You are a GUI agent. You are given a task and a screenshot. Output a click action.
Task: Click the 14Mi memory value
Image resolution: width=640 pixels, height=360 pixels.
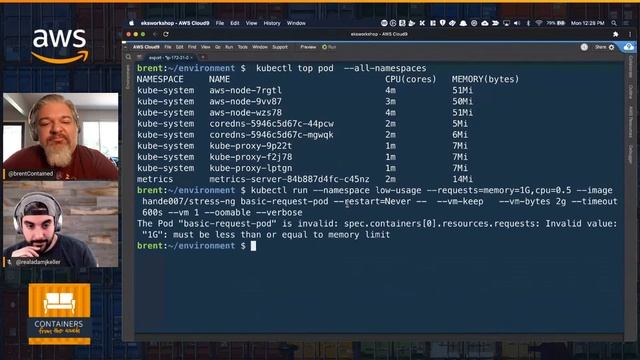[462, 179]
